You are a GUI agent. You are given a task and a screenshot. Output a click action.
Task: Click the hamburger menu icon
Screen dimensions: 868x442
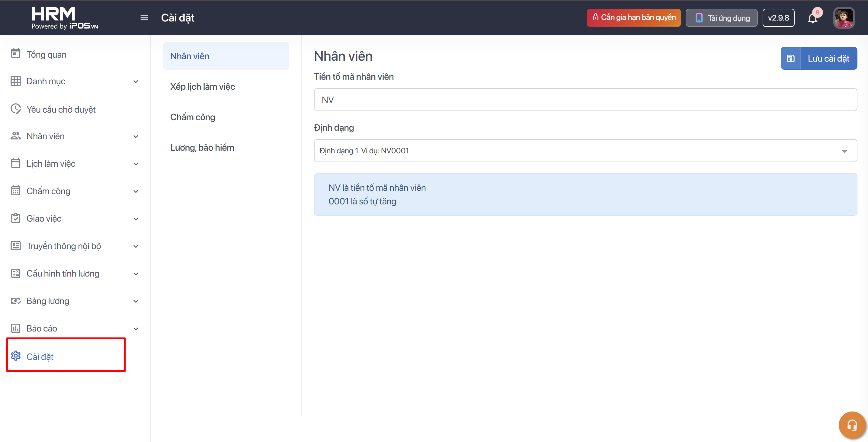pos(144,18)
